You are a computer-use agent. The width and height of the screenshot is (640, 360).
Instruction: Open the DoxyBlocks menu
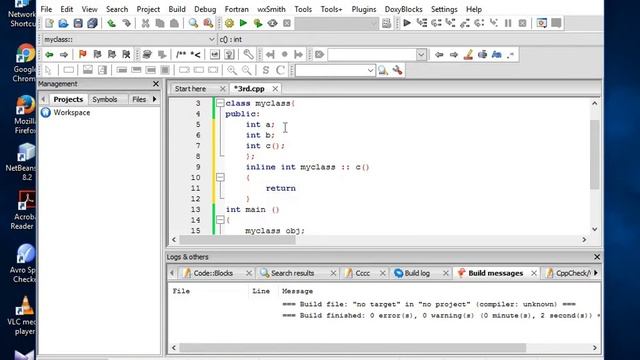[x=403, y=9]
